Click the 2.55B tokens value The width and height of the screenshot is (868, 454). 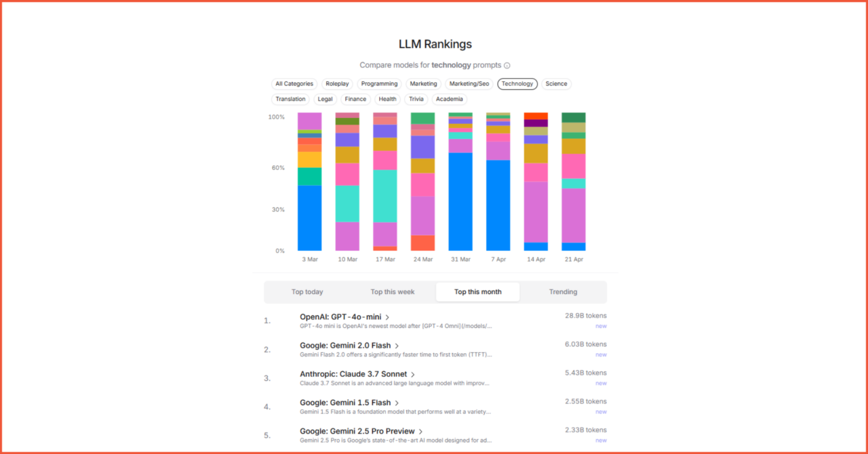pyautogui.click(x=586, y=401)
